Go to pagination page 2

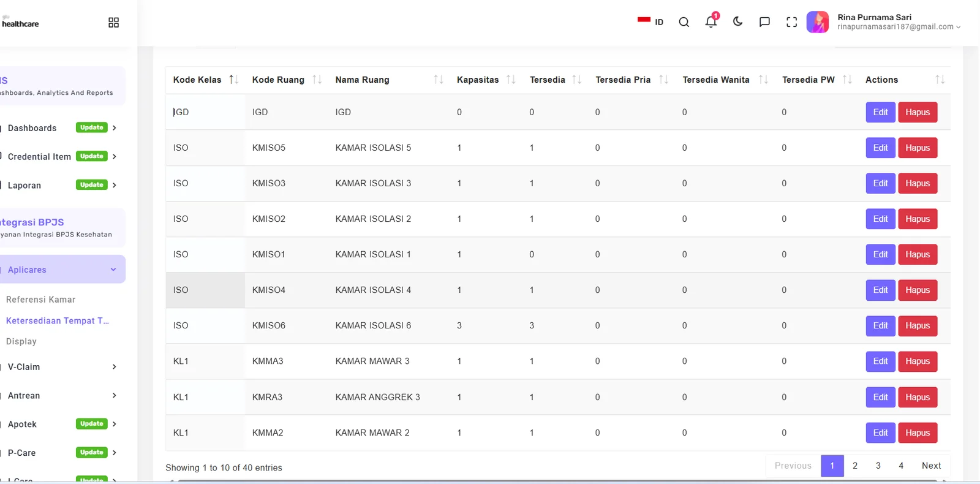pos(855,466)
